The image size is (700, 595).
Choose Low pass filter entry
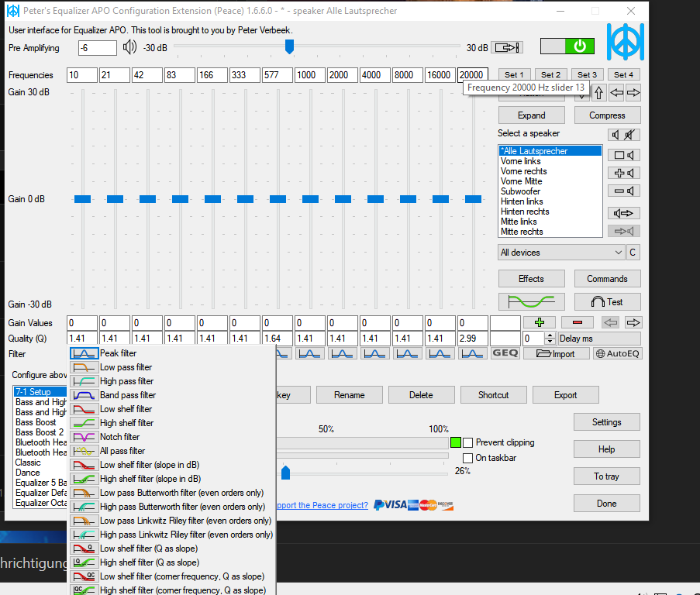click(x=172, y=367)
